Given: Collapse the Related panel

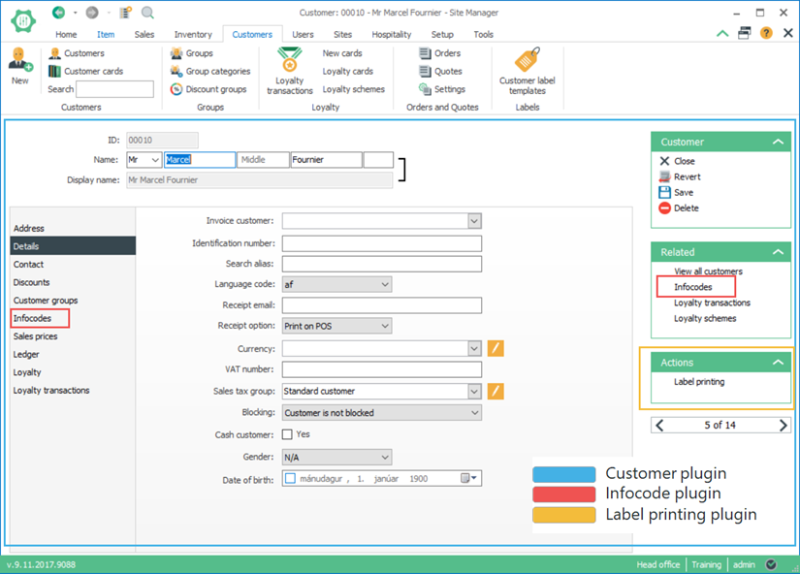Looking at the screenshot, I should pos(777,252).
